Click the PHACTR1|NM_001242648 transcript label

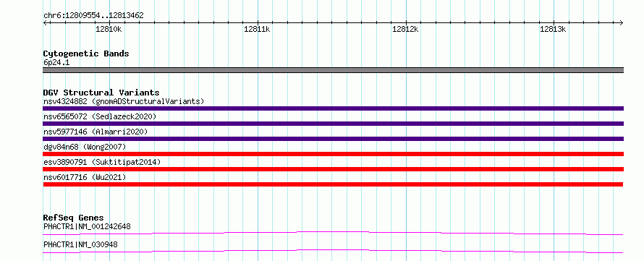pos(87,226)
